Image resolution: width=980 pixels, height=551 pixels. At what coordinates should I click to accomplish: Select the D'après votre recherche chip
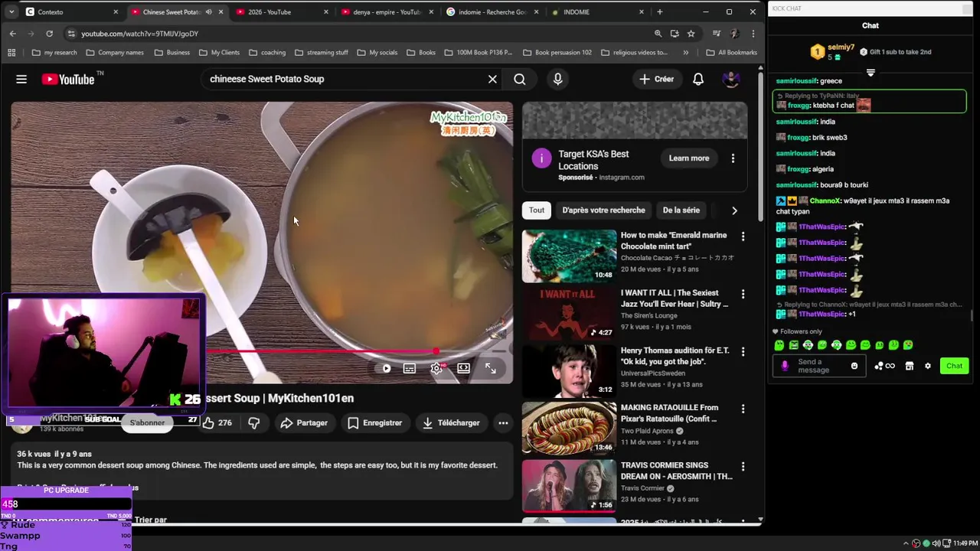click(603, 210)
